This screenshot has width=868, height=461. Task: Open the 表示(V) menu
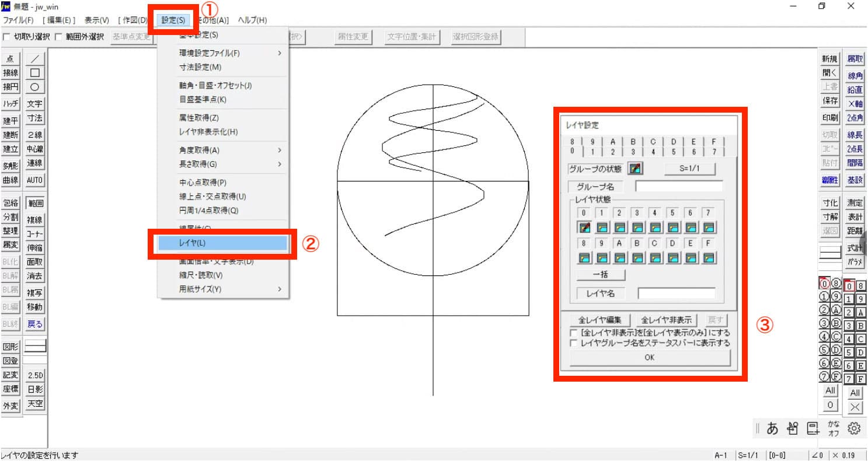pos(96,20)
